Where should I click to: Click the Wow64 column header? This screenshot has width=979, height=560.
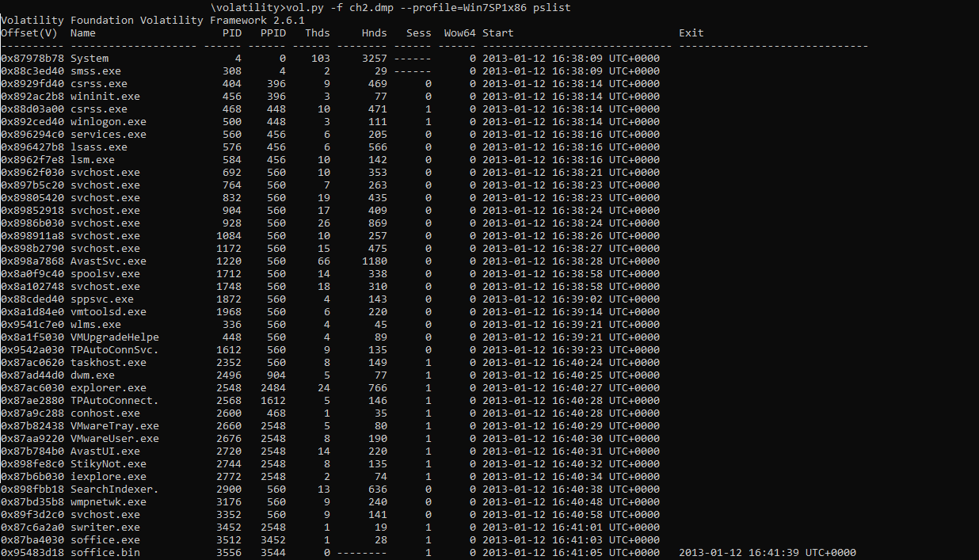click(459, 33)
